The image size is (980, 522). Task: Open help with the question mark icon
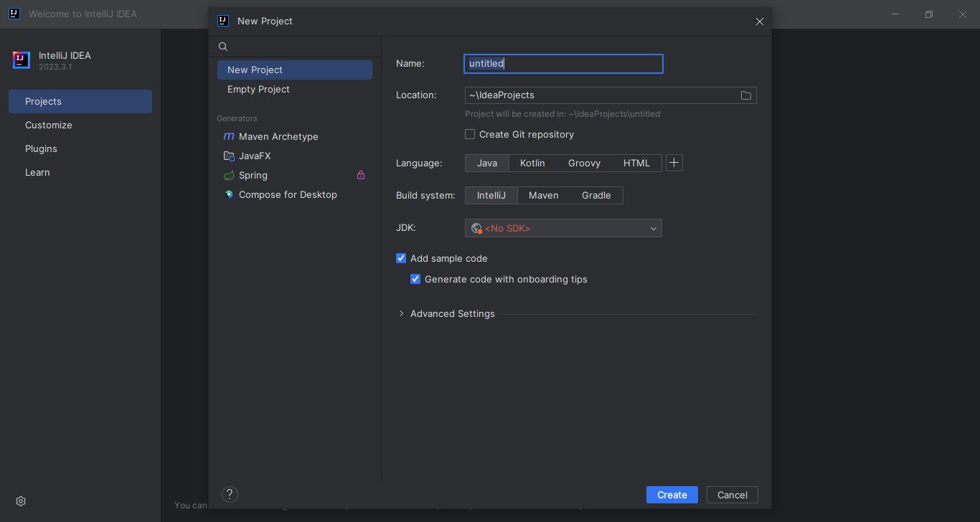pyautogui.click(x=230, y=494)
